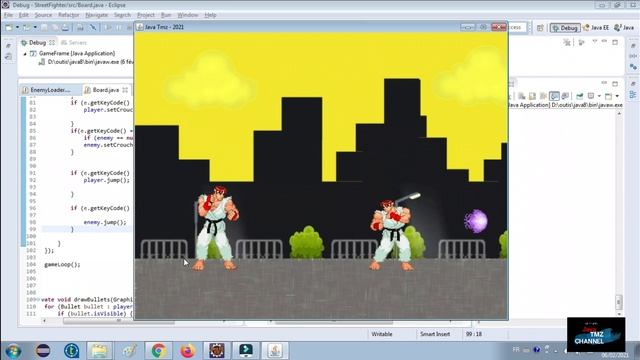Open the Source menu

tap(43, 15)
